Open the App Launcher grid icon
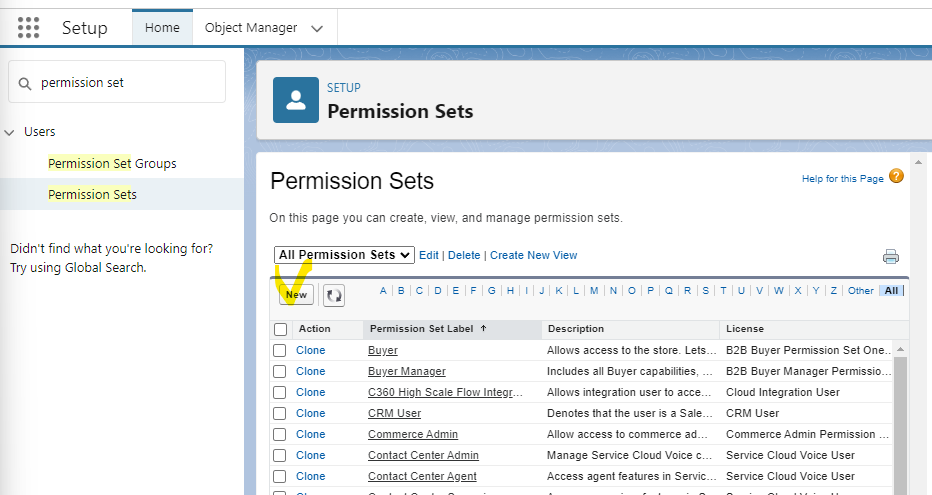The image size is (932, 495). pos(29,27)
